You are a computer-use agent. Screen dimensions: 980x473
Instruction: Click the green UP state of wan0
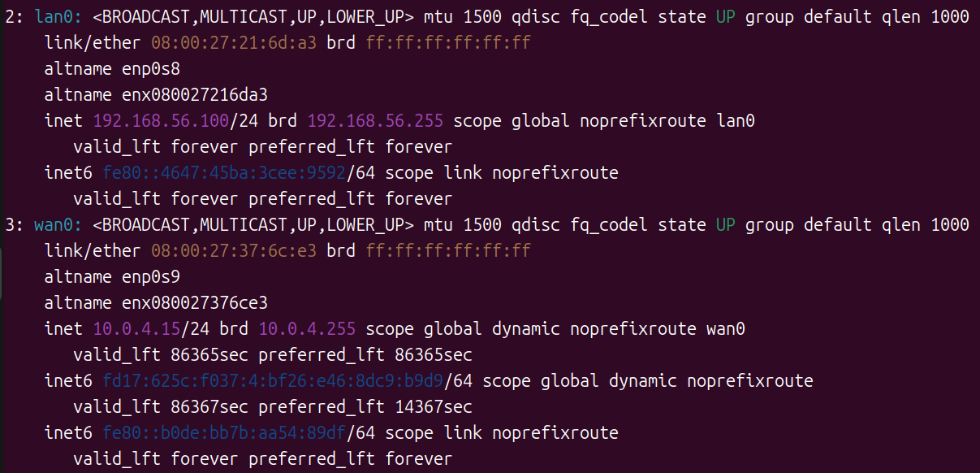[725, 225]
